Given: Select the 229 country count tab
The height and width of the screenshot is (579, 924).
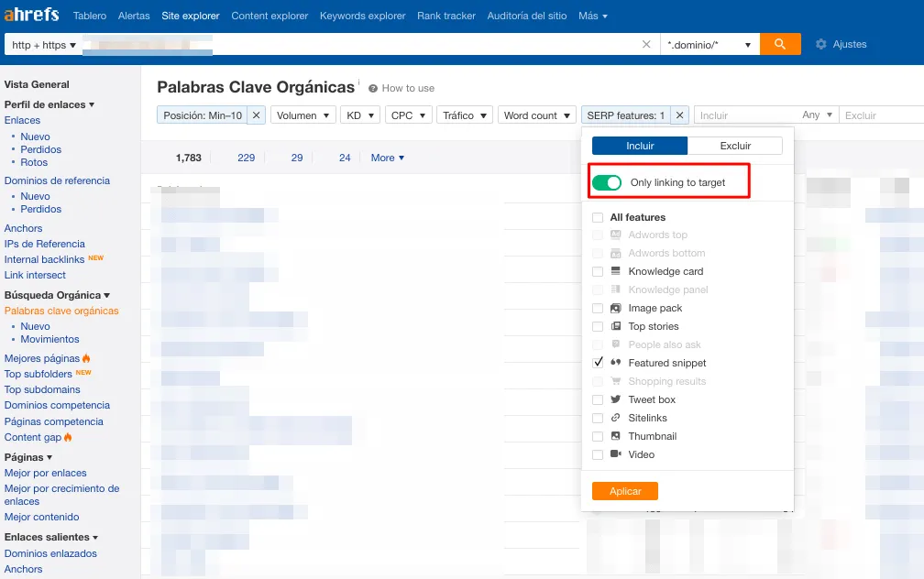Looking at the screenshot, I should (x=247, y=158).
